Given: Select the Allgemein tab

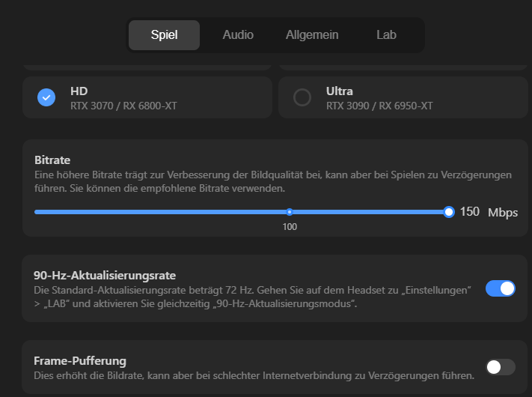Looking at the screenshot, I should tap(312, 35).
